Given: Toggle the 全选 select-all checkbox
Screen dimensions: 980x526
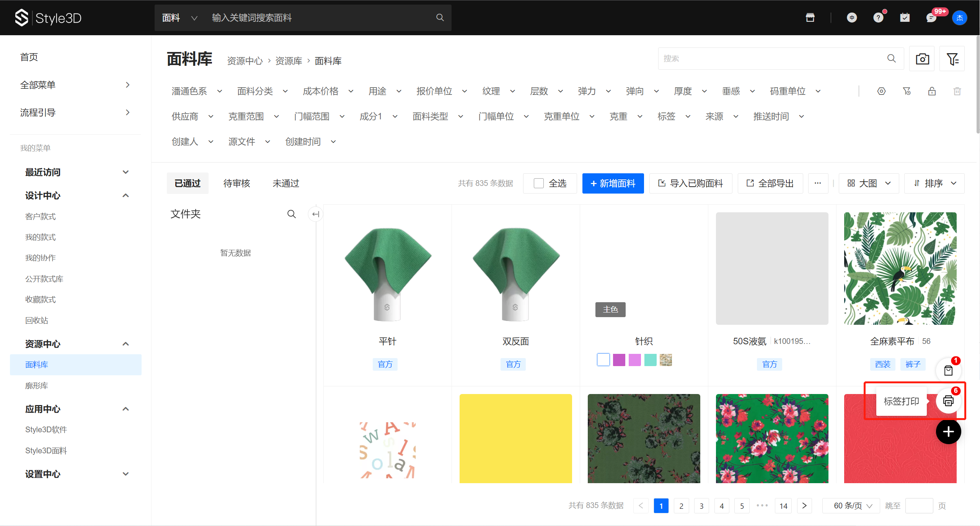Looking at the screenshot, I should click(x=538, y=184).
